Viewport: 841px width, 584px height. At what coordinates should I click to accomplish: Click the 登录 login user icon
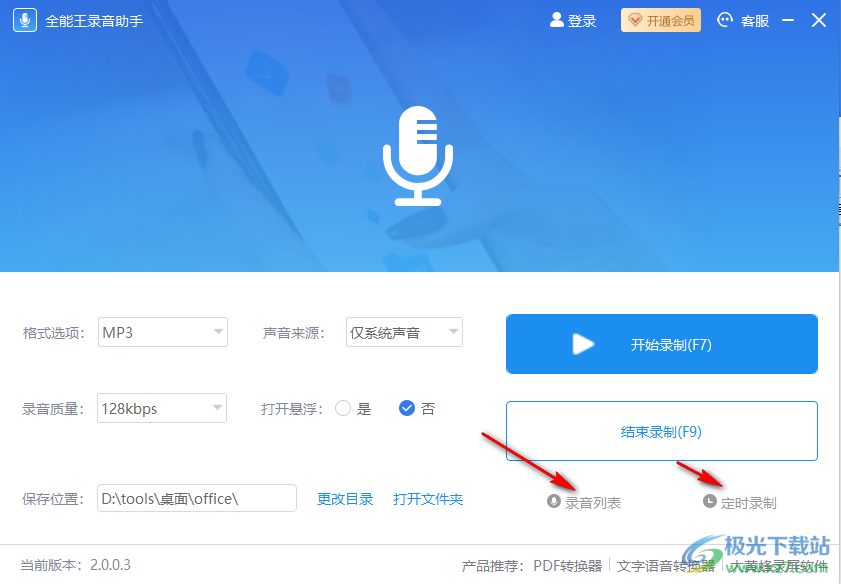click(556, 19)
